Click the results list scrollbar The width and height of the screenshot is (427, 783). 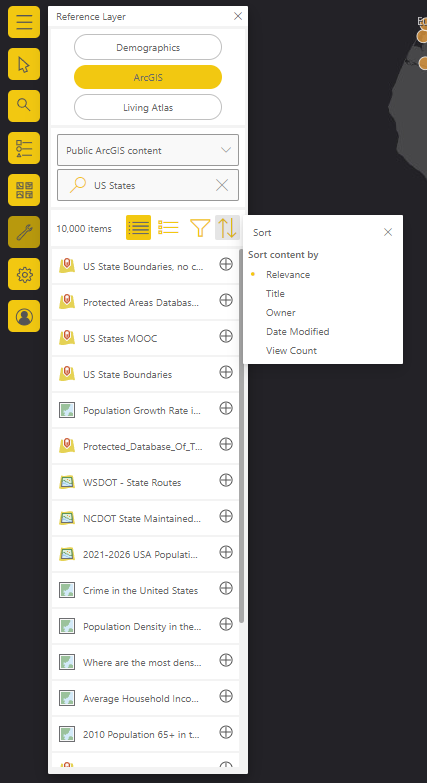click(x=242, y=435)
